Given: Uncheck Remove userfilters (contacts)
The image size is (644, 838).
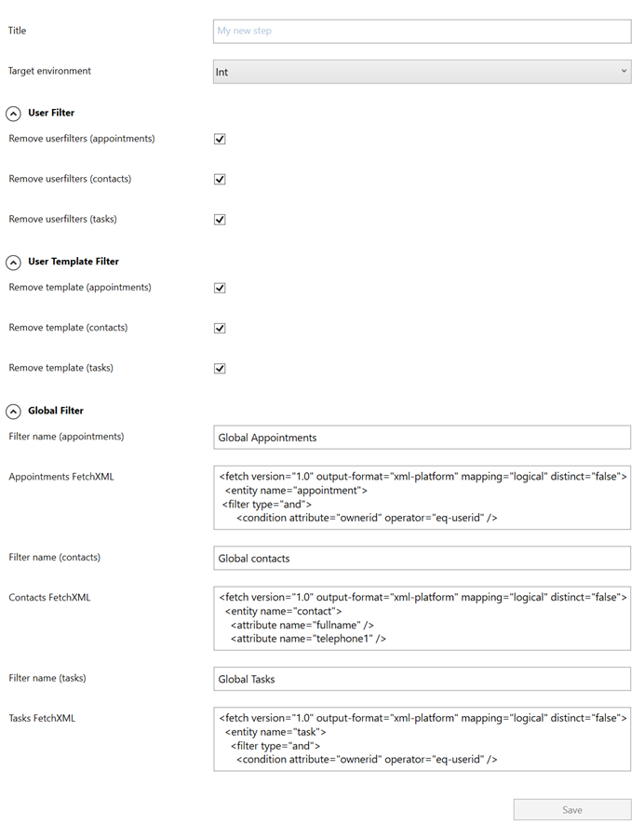Looking at the screenshot, I should (220, 179).
